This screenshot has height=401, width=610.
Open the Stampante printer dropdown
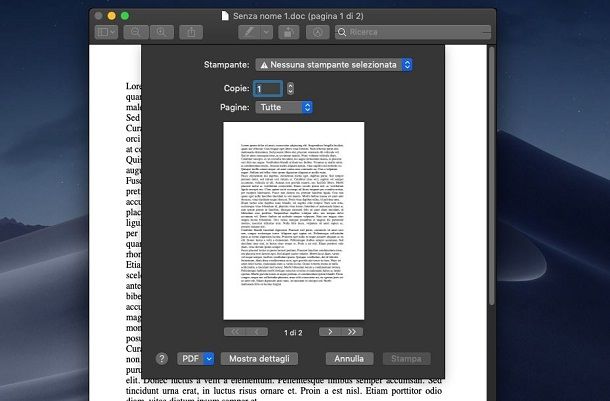click(334, 65)
